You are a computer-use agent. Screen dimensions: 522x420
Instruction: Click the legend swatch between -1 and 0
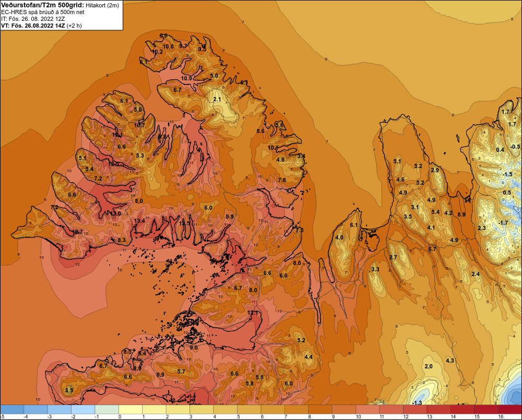coord(107,410)
